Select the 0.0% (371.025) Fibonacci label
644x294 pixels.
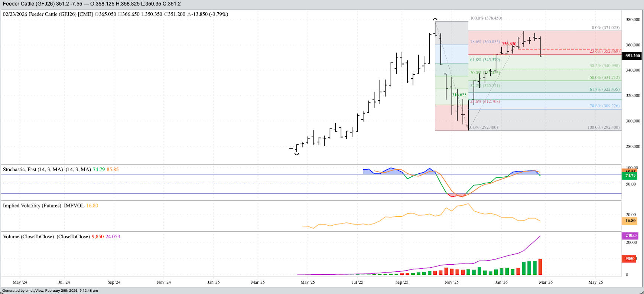point(605,28)
